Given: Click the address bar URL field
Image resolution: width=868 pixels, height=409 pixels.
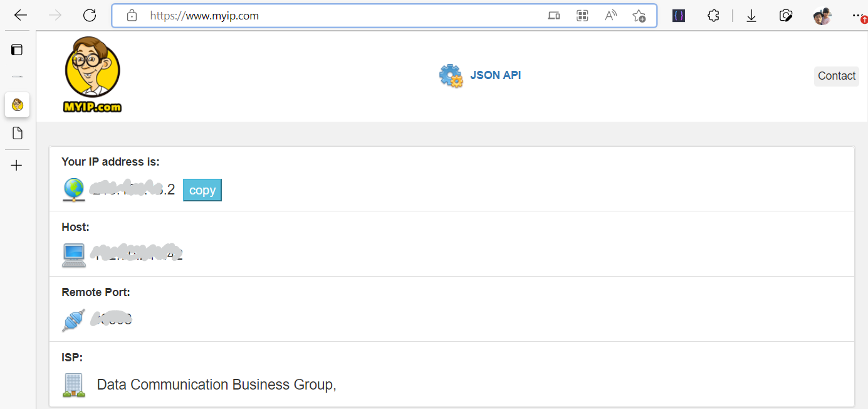Looking at the screenshot, I should coord(338,16).
